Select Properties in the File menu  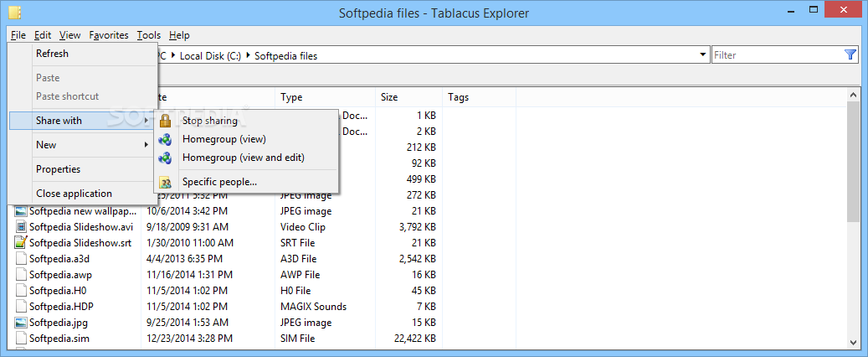pyautogui.click(x=84, y=169)
